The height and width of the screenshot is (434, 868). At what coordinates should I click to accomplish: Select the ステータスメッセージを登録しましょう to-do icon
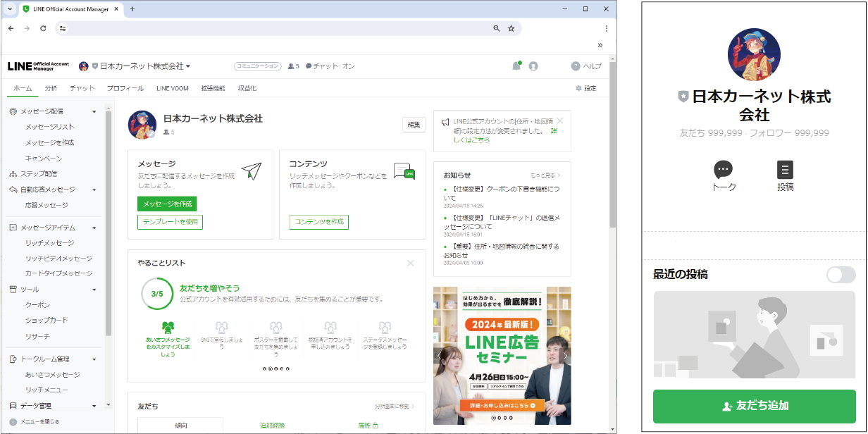pos(384,328)
